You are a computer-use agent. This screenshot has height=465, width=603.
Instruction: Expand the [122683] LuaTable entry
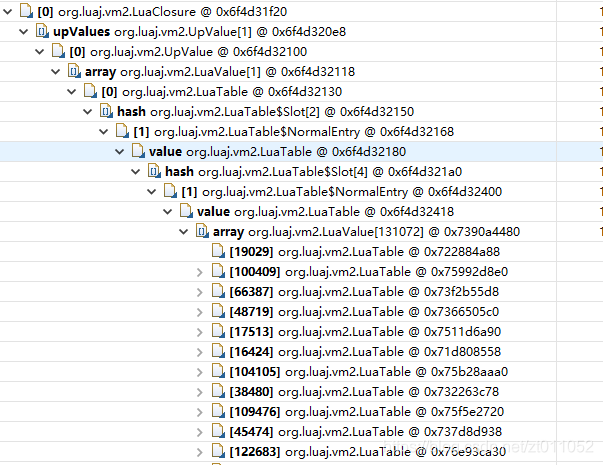click(200, 452)
